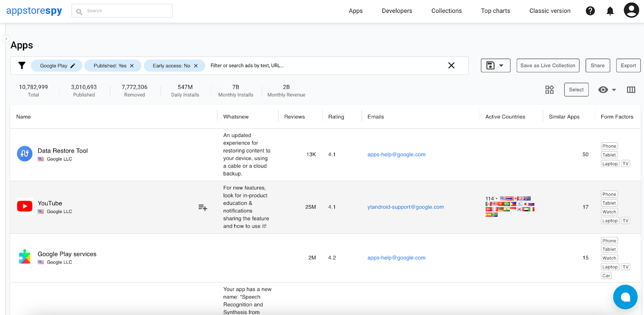Open the Developers menu item

[x=397, y=11]
